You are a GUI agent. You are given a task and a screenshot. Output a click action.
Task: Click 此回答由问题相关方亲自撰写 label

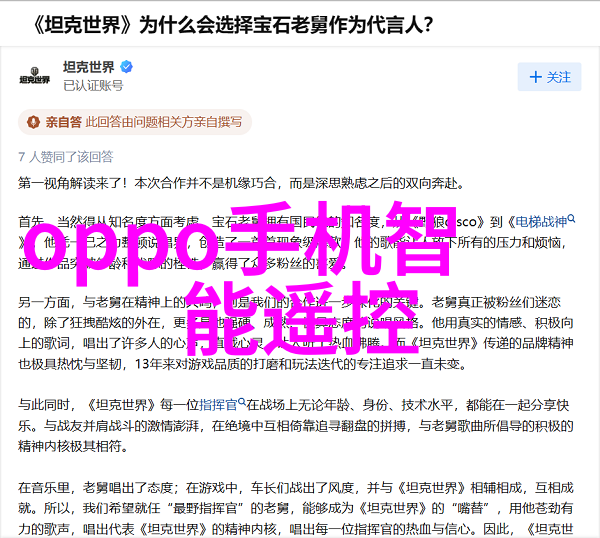(x=164, y=122)
